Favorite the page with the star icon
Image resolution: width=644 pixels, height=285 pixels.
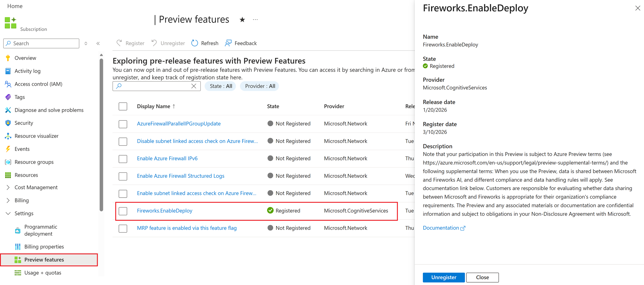pyautogui.click(x=242, y=20)
